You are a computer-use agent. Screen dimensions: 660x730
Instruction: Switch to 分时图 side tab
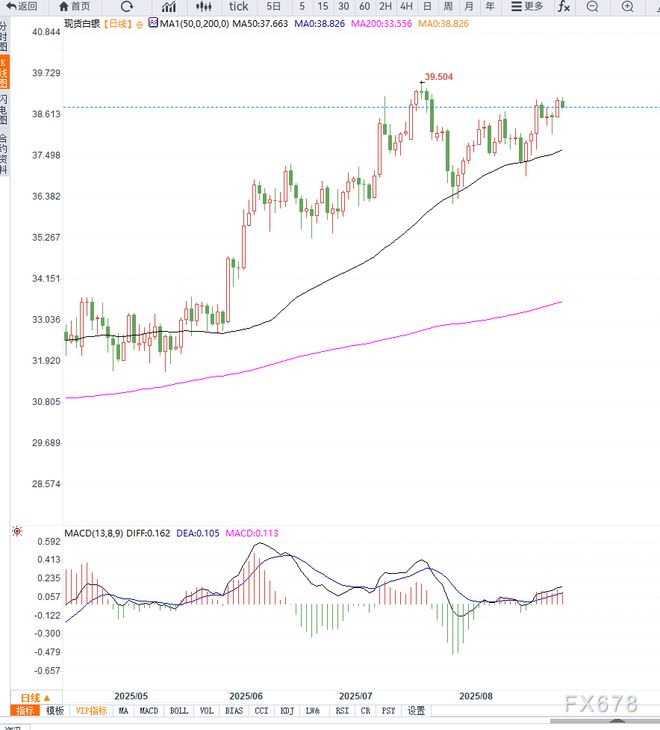pos(4,37)
